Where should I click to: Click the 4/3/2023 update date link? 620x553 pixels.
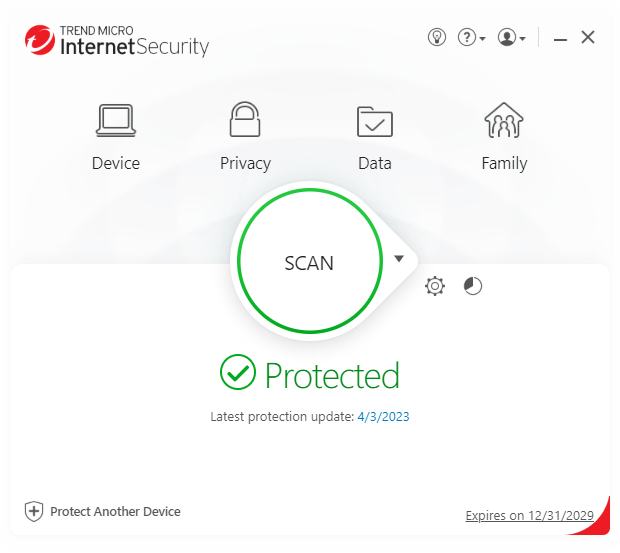pyautogui.click(x=383, y=416)
